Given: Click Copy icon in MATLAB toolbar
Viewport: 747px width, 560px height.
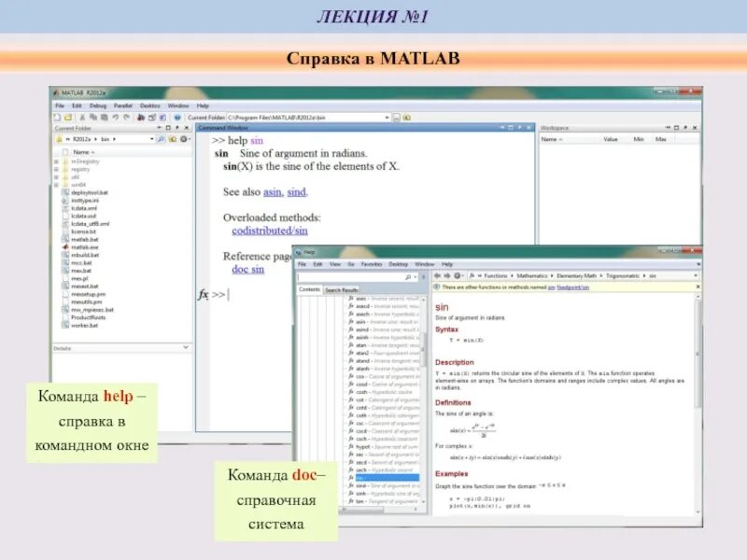Looking at the screenshot, I should tap(93, 118).
